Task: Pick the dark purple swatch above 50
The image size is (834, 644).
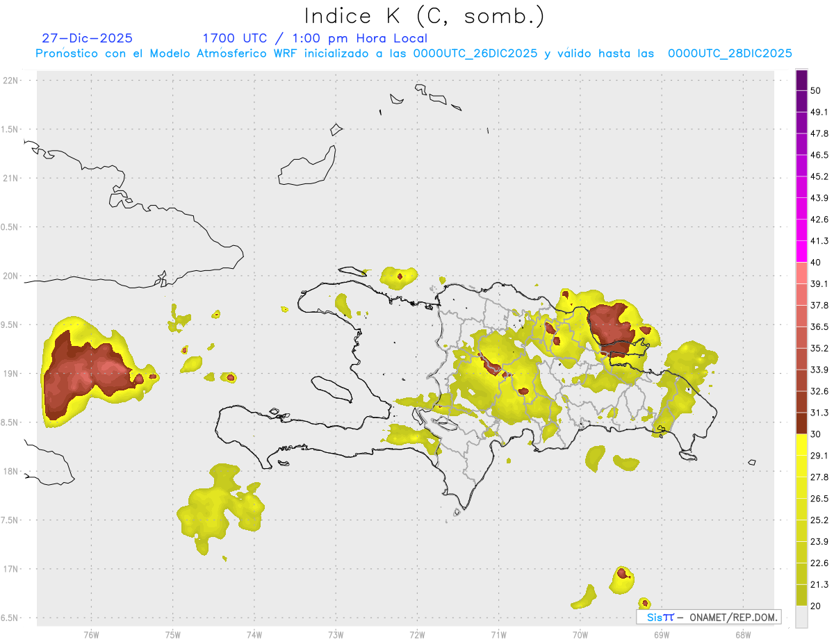Action: 801,81
